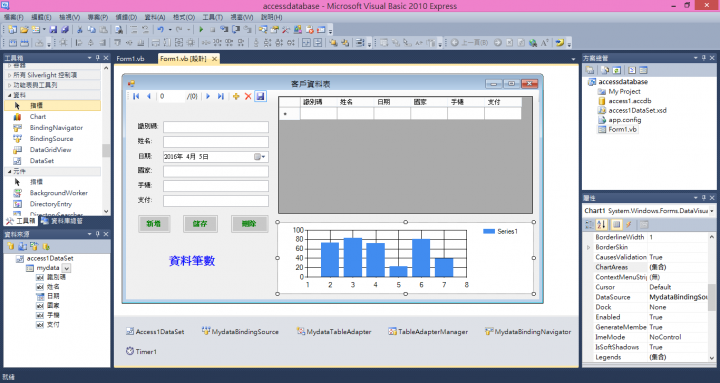
Task: Open the date picker dropdown arrow
Action: (x=264, y=157)
